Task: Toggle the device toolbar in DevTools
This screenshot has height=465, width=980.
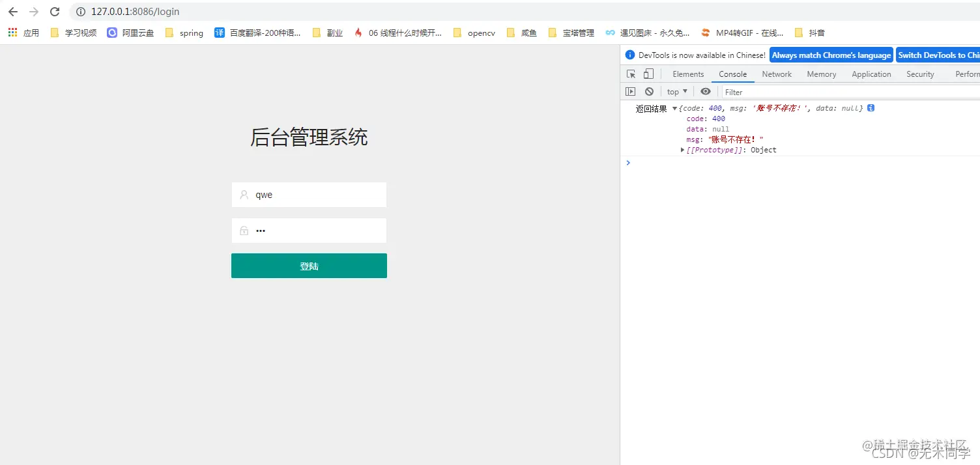Action: 648,74
